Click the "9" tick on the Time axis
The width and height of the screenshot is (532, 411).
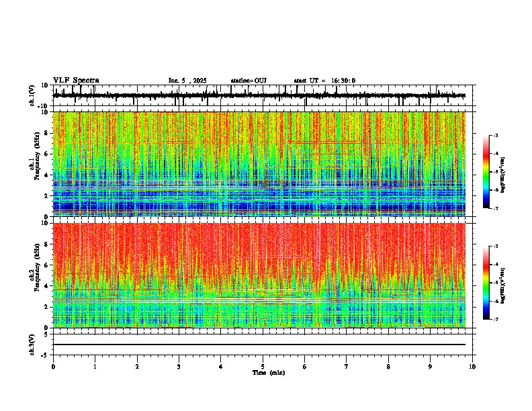(430, 367)
